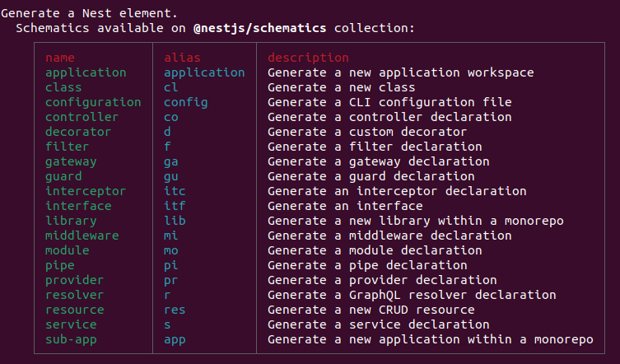The image size is (620, 364).
Task: Click the 'config' alias
Action: tap(186, 102)
